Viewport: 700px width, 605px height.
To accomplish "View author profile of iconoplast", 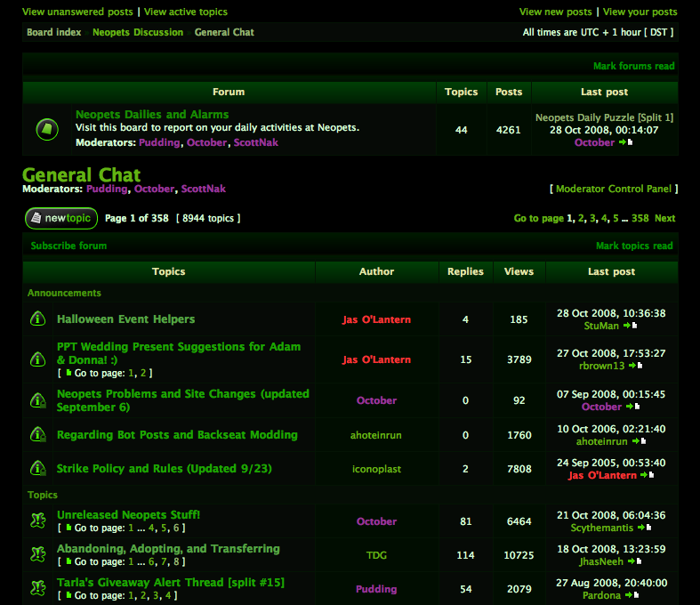I will pos(377,469).
